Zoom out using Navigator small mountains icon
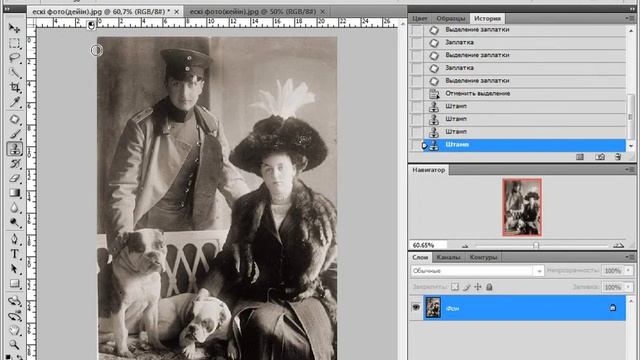Viewport: 640px width, 360px height. [465, 245]
